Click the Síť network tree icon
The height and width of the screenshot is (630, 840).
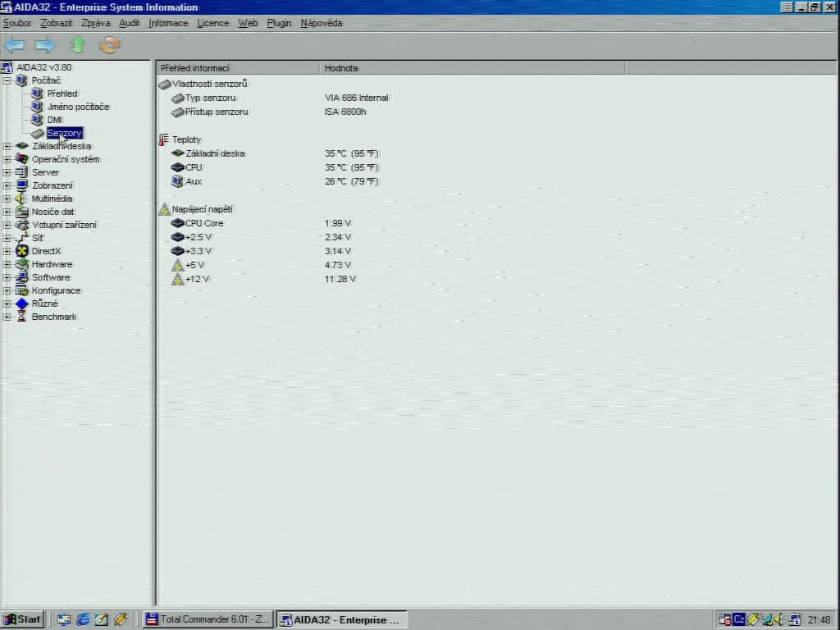(21, 238)
